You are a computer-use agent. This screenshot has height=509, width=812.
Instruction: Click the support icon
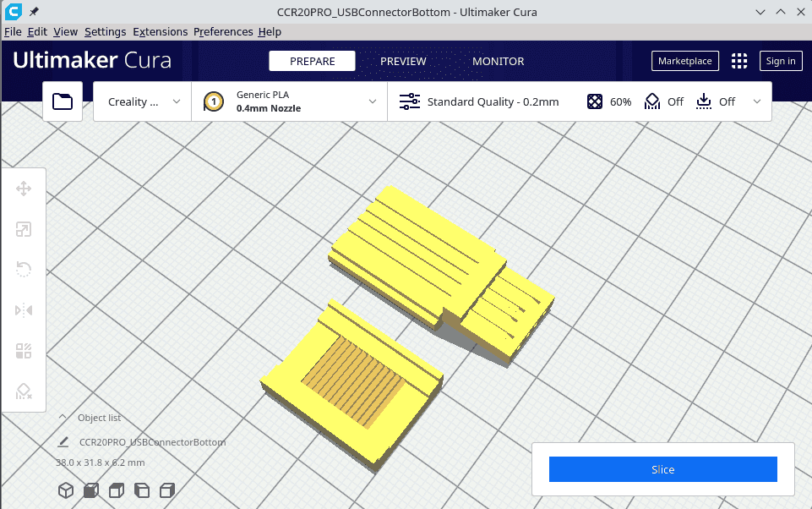652,101
